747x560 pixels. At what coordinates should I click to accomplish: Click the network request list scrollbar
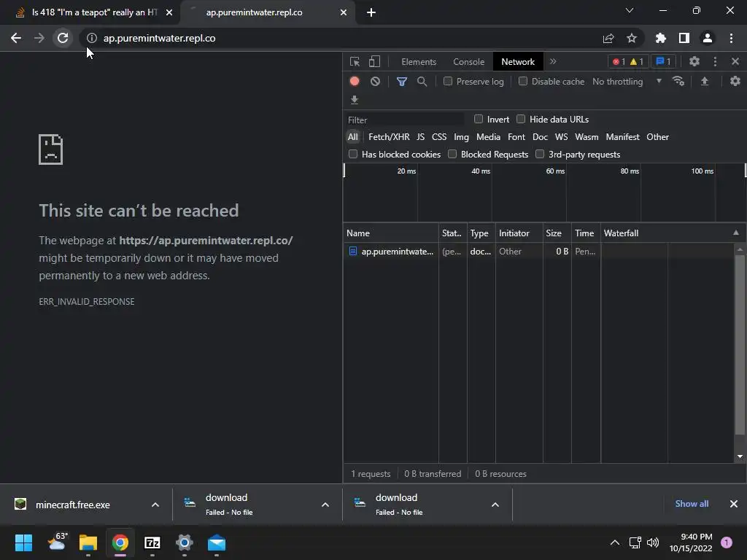tap(740, 345)
